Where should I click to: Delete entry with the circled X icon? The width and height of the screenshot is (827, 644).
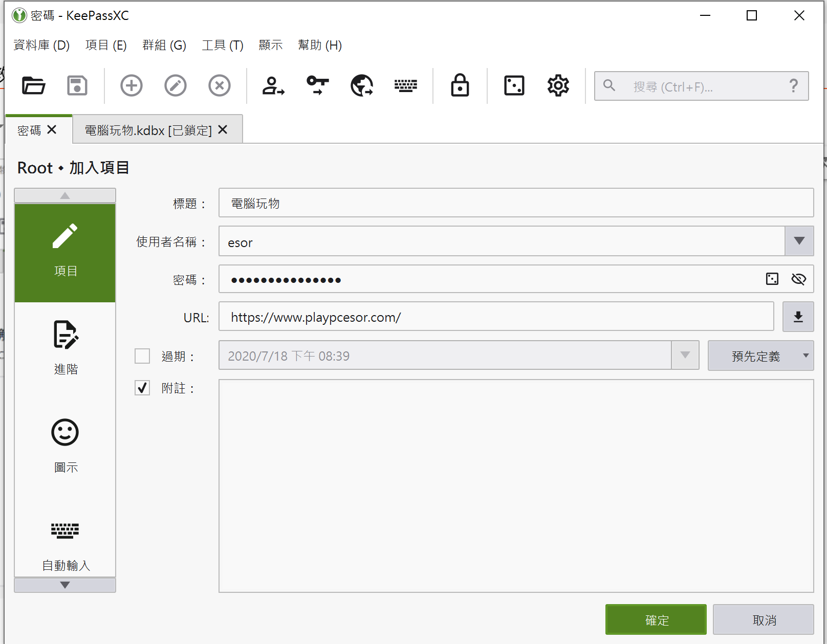pyautogui.click(x=220, y=85)
